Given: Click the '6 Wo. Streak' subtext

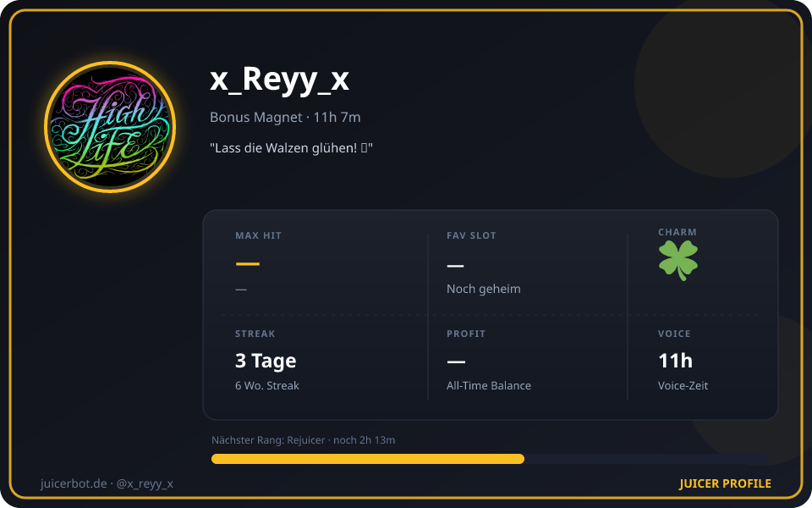Looking at the screenshot, I should click(x=267, y=386).
